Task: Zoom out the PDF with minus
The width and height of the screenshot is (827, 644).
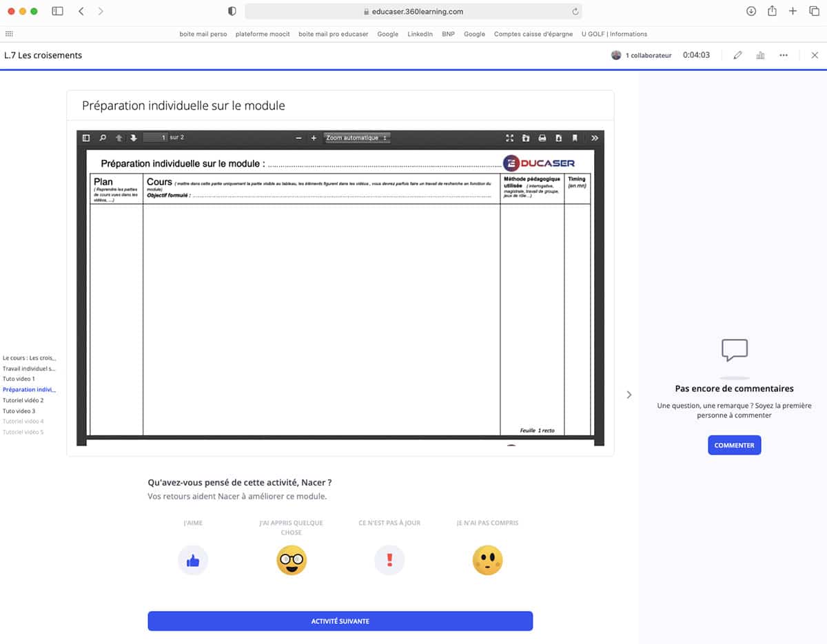Action: (x=298, y=138)
